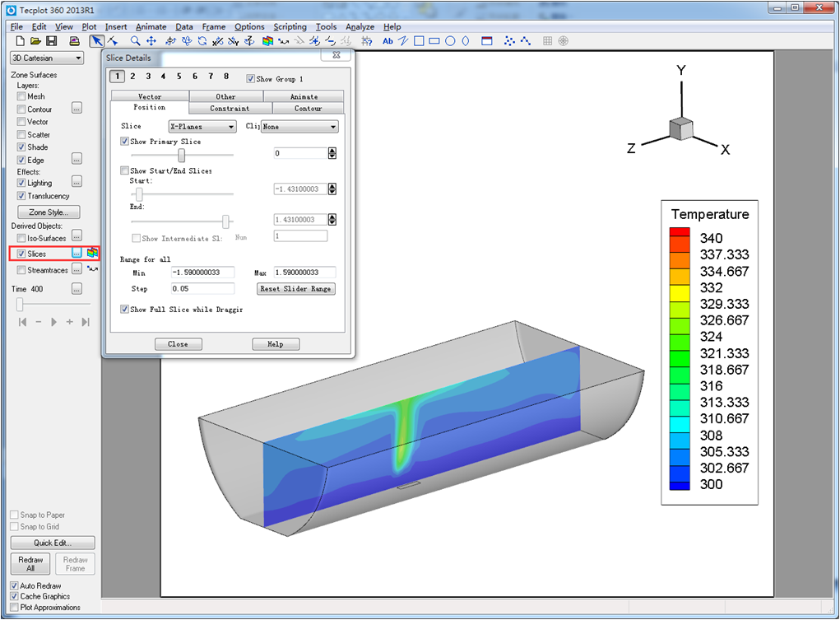This screenshot has height=620, width=840.
Task: Disable the Shade layer checkbox
Action: pos(21,147)
